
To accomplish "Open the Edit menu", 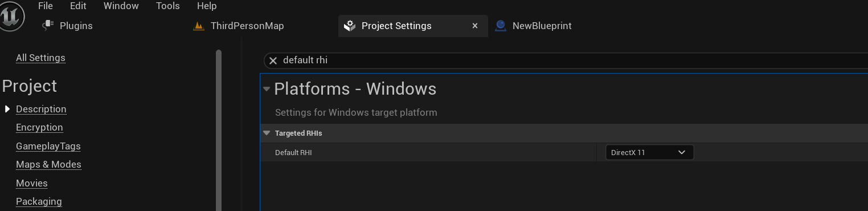I will click(78, 6).
